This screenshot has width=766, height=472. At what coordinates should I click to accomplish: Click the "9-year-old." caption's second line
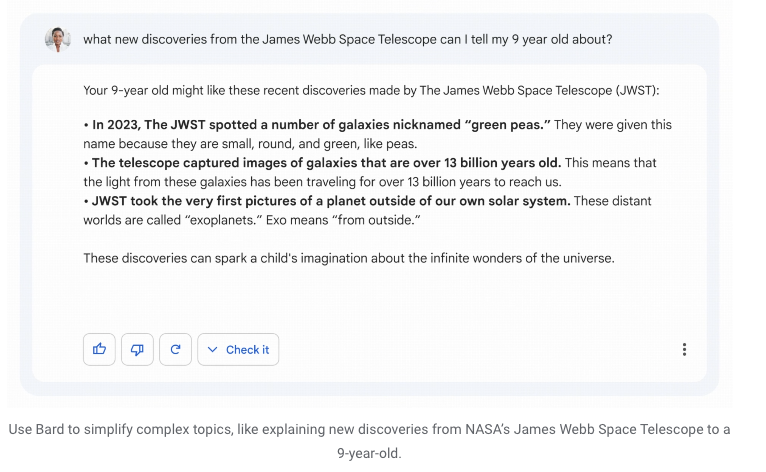point(368,452)
